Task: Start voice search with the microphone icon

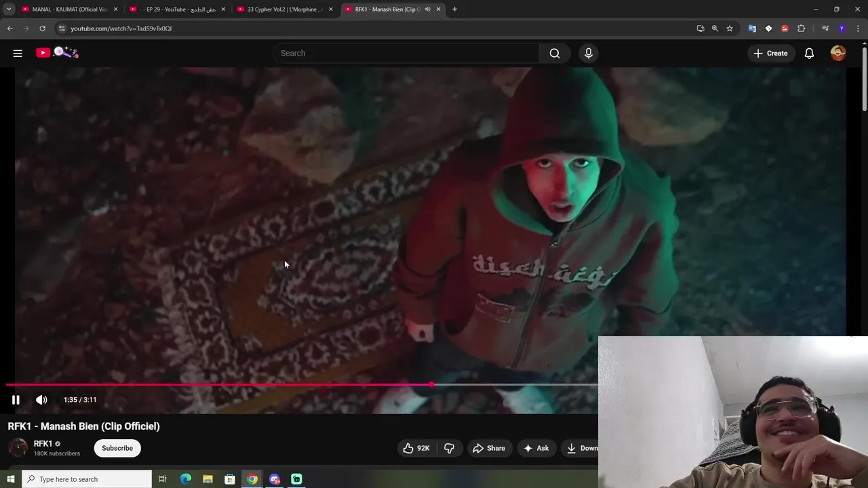Action: click(589, 53)
